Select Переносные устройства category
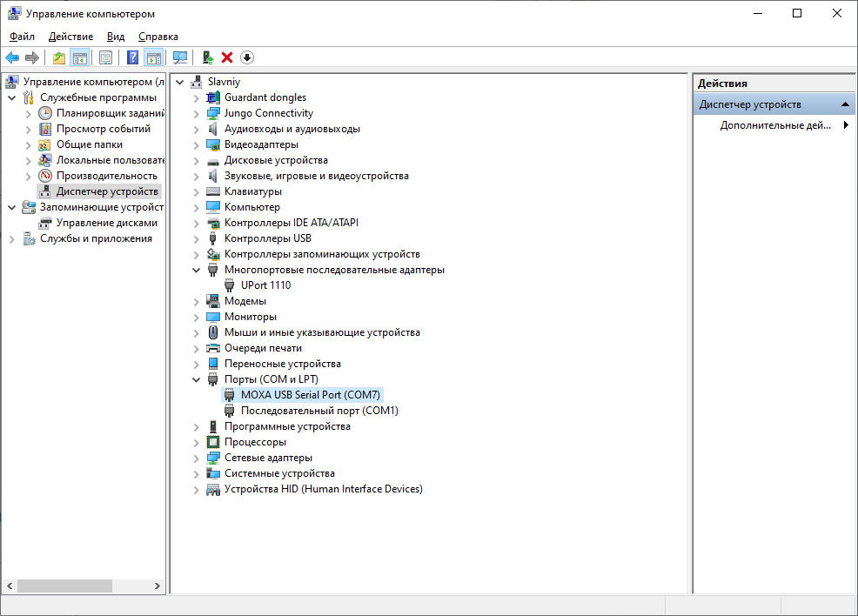 click(x=282, y=364)
